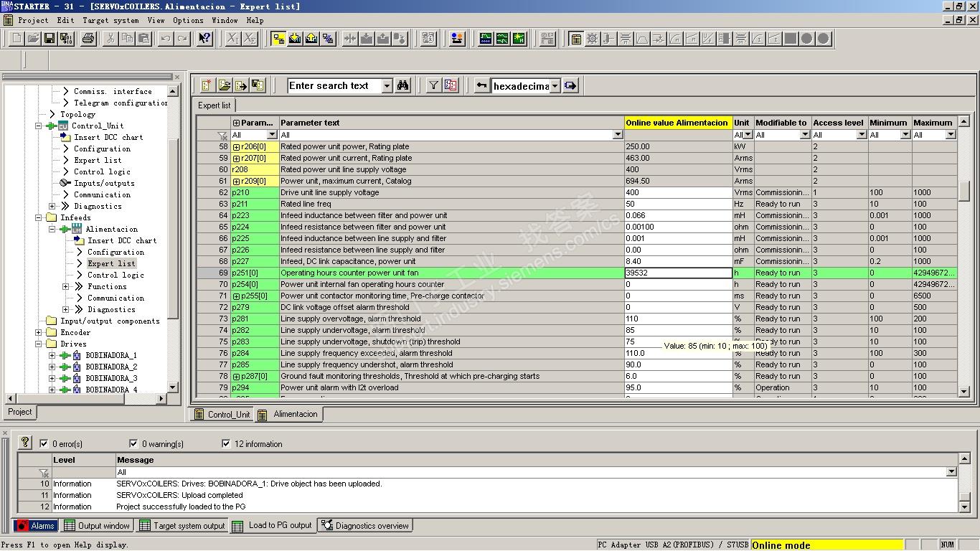Image resolution: width=980 pixels, height=551 pixels.
Task: Activate the context help arrow-question icon
Action: point(204,38)
